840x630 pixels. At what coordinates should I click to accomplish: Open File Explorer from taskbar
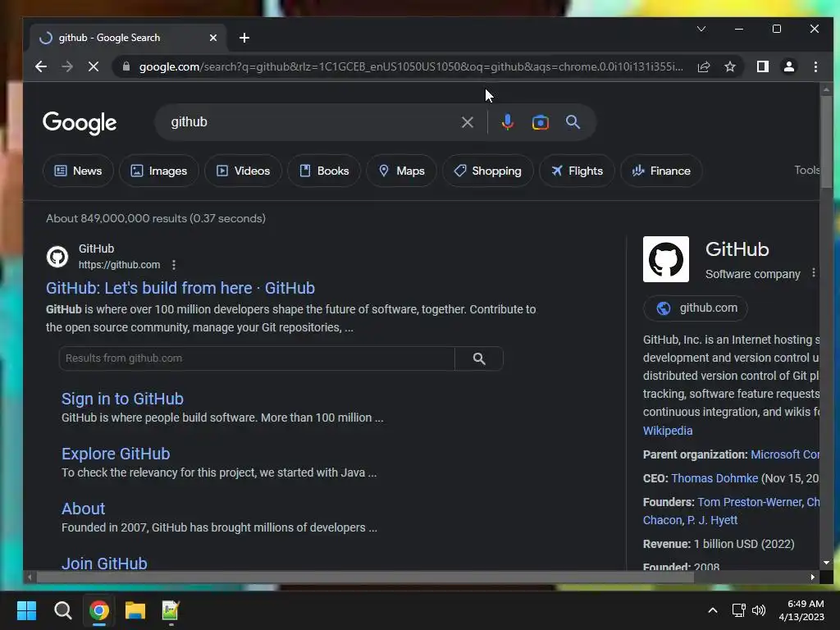tap(135, 610)
